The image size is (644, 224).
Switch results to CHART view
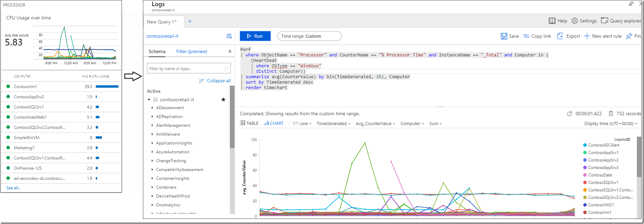pyautogui.click(x=274, y=123)
